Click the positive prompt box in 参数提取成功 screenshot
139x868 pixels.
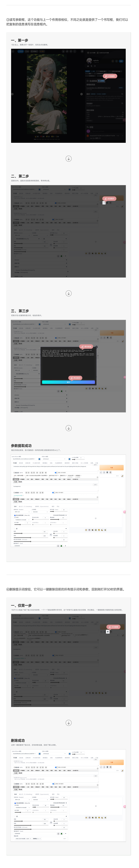click(56, 468)
